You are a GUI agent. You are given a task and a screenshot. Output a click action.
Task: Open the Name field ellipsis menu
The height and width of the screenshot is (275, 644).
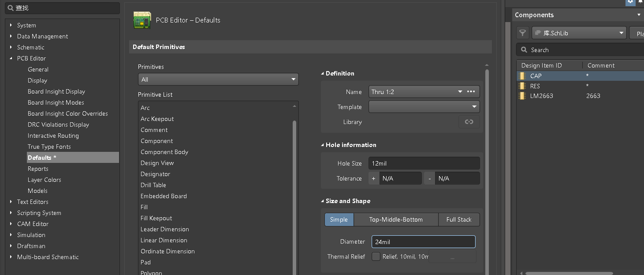coord(471,92)
